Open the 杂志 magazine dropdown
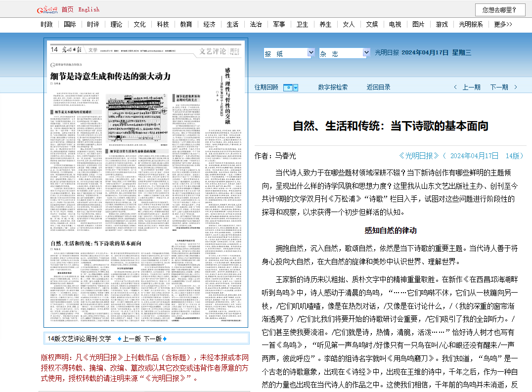The image size is (532, 392). click(x=345, y=53)
